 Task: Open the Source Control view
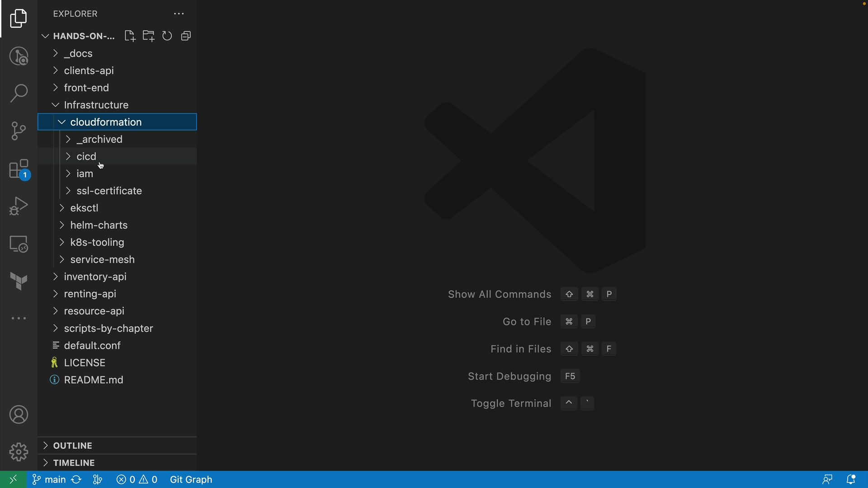[x=19, y=131]
